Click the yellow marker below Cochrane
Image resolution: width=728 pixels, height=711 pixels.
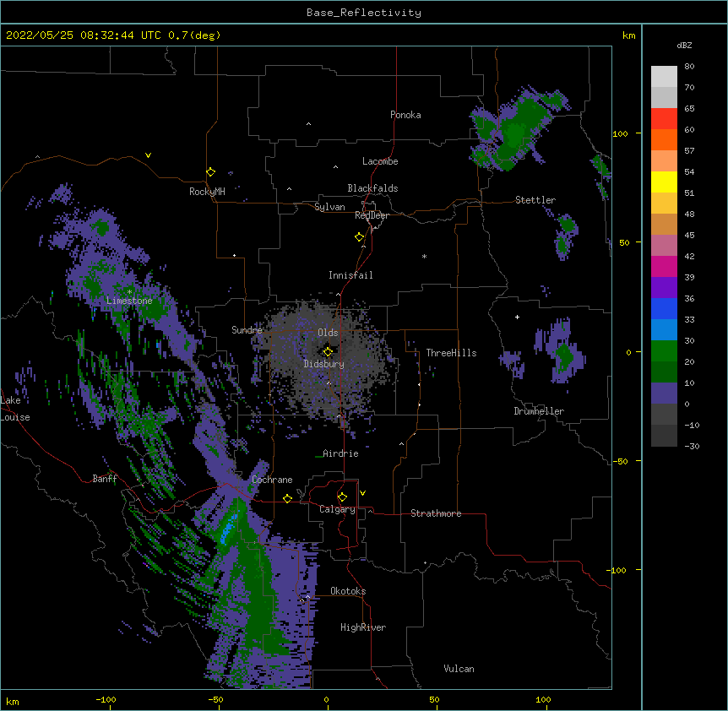coord(287,498)
